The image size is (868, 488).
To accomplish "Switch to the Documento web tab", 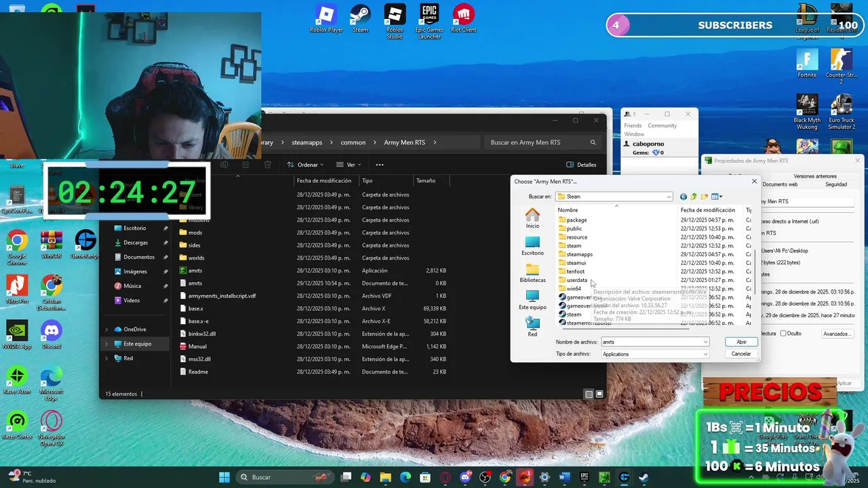I will click(780, 184).
